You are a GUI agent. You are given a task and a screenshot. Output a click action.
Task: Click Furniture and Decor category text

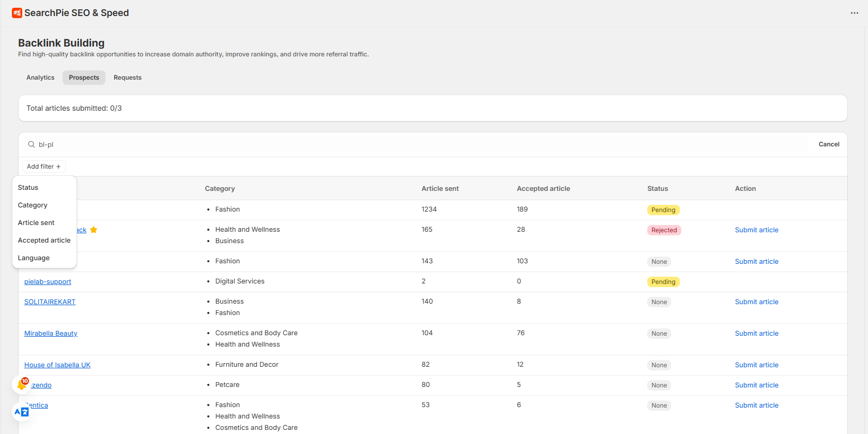pos(247,365)
